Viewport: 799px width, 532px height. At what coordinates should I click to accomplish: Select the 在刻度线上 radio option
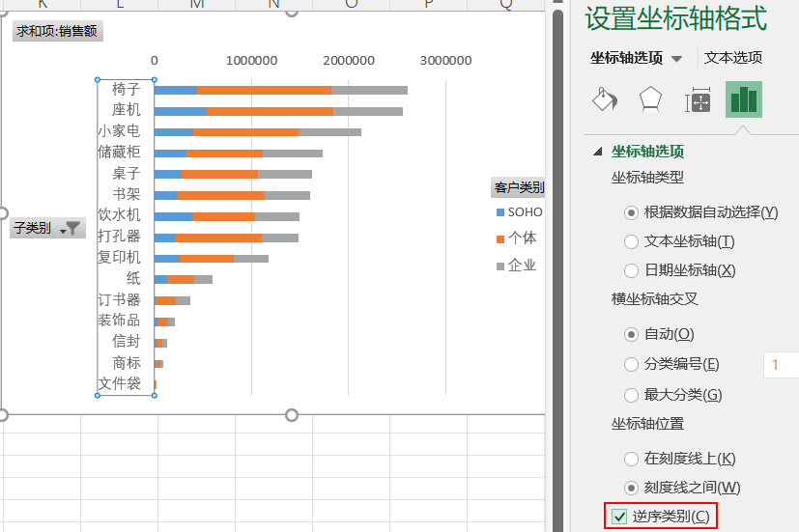point(632,459)
